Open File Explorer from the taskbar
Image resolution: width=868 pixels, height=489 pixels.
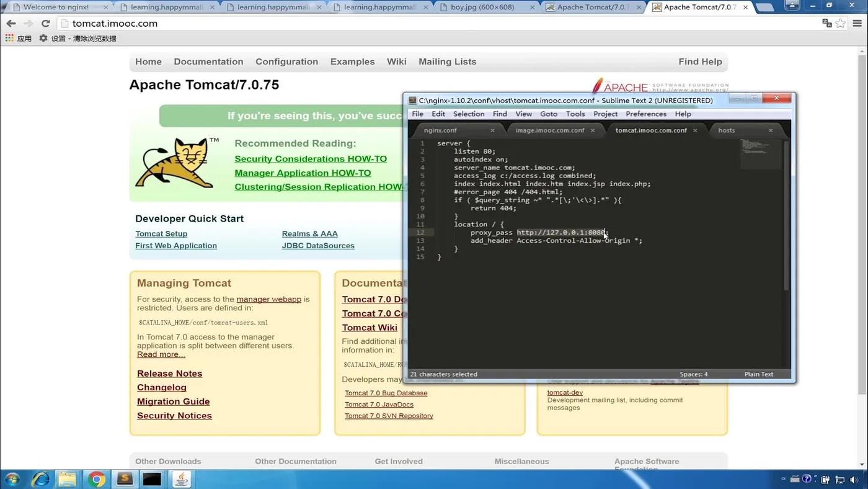coord(67,479)
